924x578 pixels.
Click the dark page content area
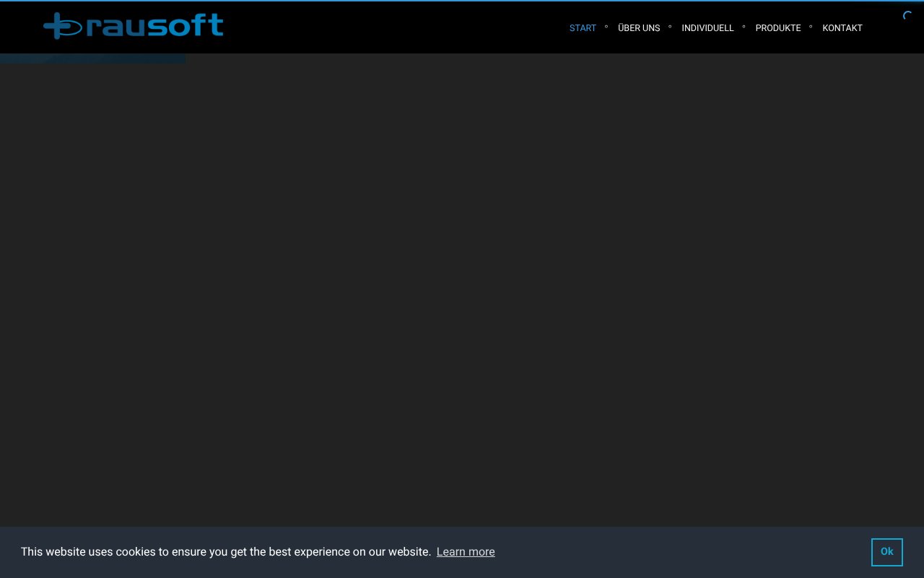pos(462,289)
